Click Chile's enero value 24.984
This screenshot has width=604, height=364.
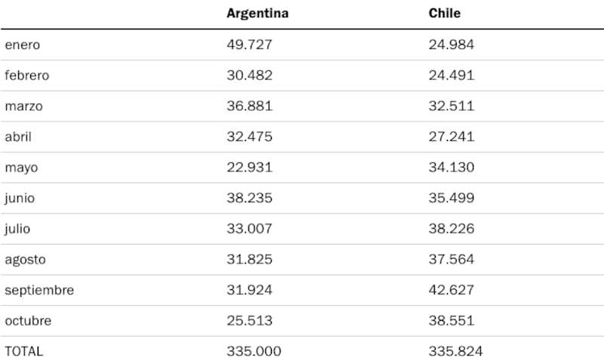click(x=451, y=45)
